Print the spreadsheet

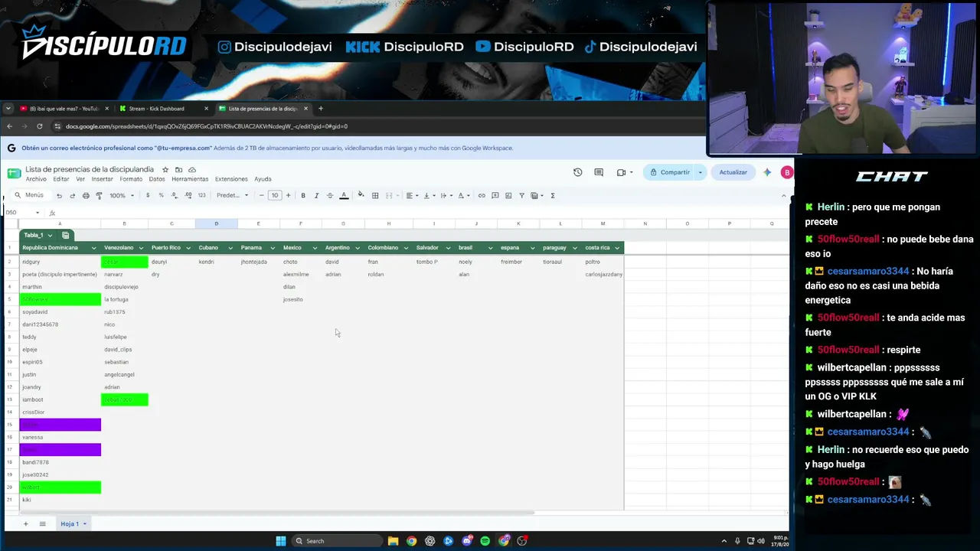[86, 195]
